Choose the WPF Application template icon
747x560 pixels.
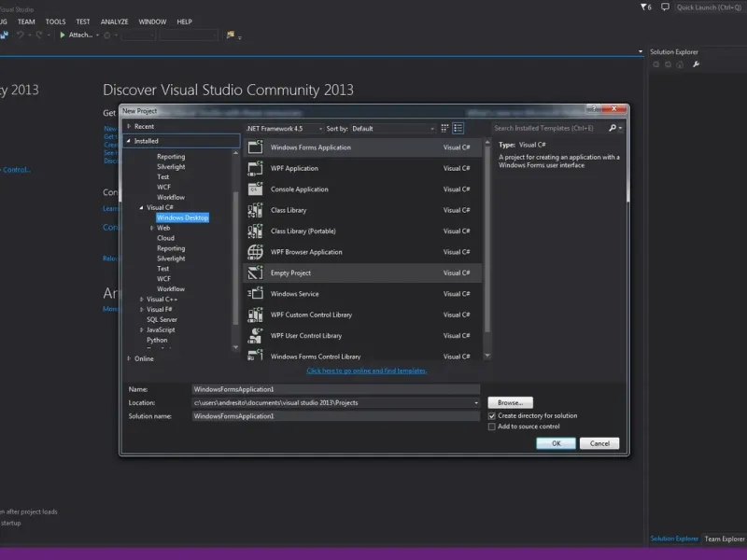tap(255, 168)
